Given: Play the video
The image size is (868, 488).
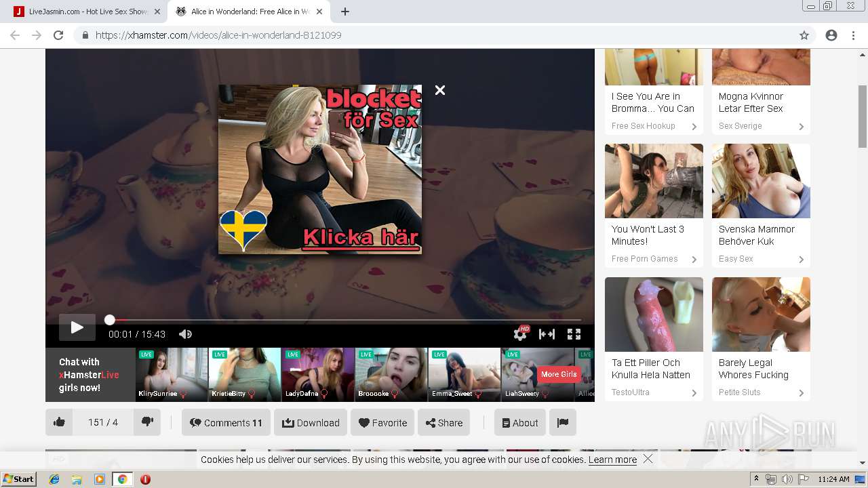Looking at the screenshot, I should [x=77, y=328].
